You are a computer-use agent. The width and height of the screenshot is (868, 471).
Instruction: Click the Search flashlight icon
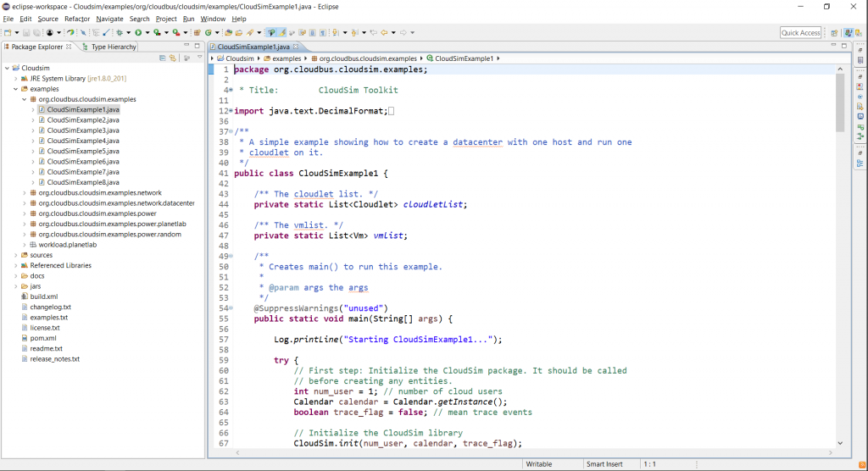coord(250,33)
